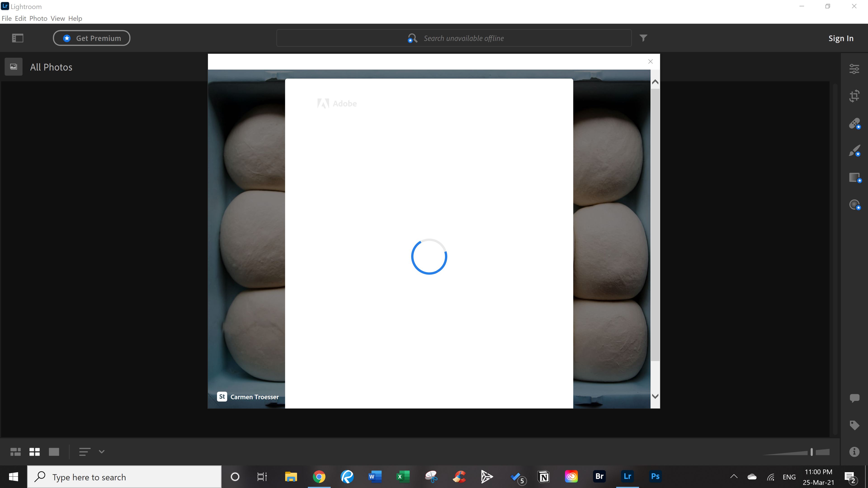Adjust the thumbnail size slider
Image resolution: width=868 pixels, height=488 pixels.
[x=811, y=452]
